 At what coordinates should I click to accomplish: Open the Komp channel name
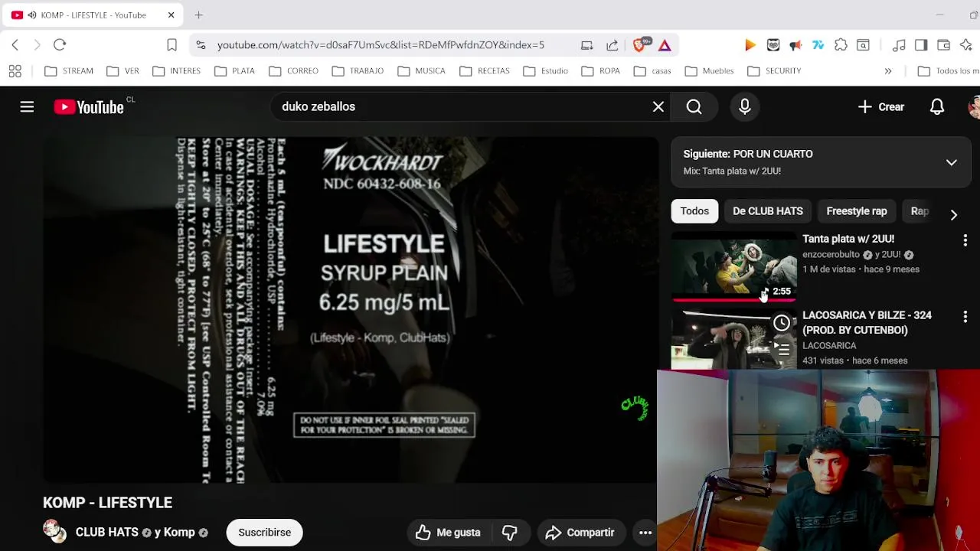coord(180,533)
